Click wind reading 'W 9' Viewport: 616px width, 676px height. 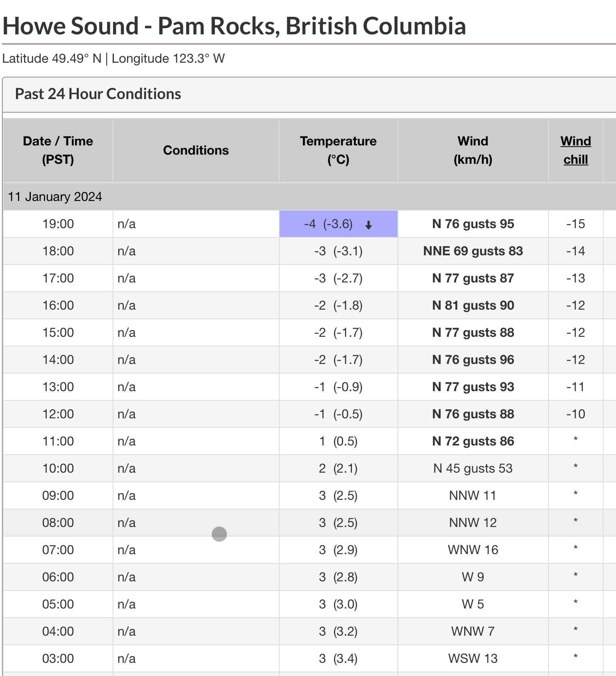(x=473, y=577)
